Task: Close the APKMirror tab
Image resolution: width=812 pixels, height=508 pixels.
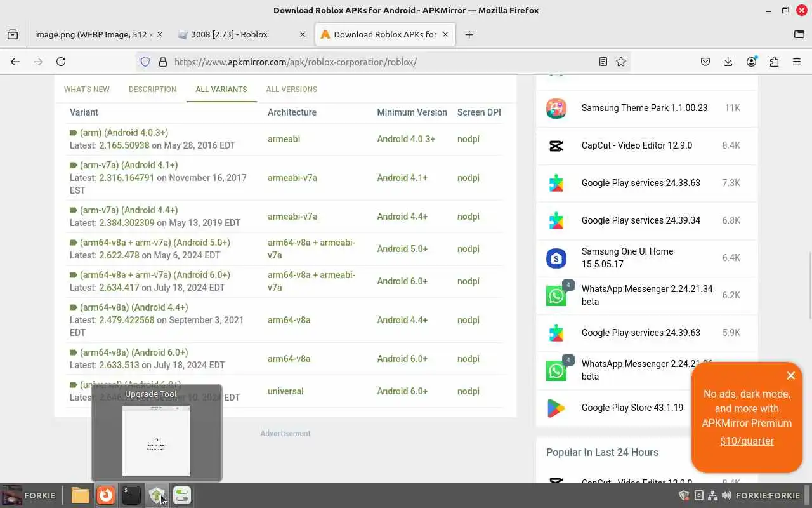Action: pos(445,34)
